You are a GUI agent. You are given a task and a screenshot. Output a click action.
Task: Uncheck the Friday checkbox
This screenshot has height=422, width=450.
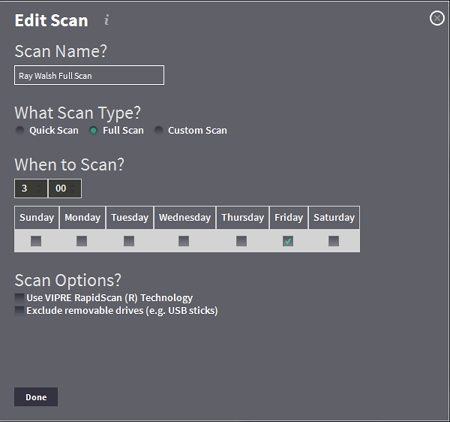pos(288,241)
